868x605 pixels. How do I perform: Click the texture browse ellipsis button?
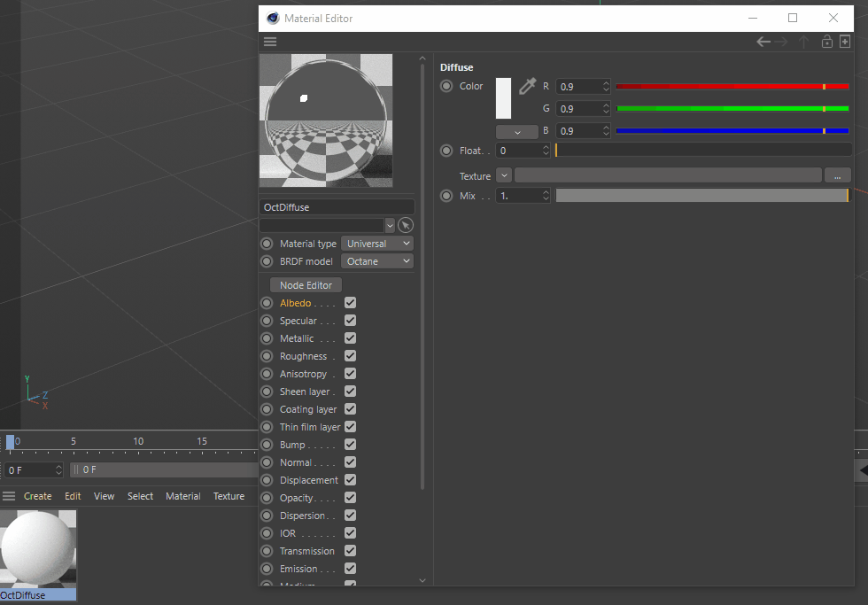tap(838, 175)
